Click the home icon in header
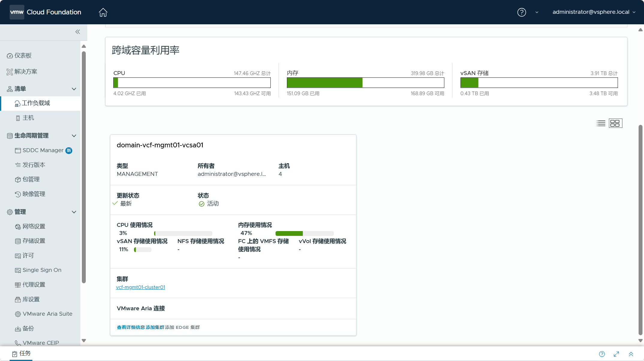Image resolution: width=644 pixels, height=361 pixels. tap(103, 12)
